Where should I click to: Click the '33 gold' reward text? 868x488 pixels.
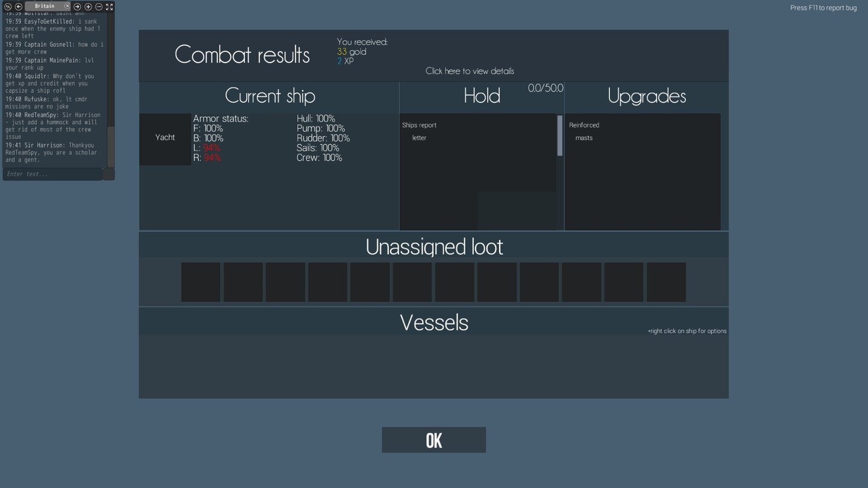point(351,52)
